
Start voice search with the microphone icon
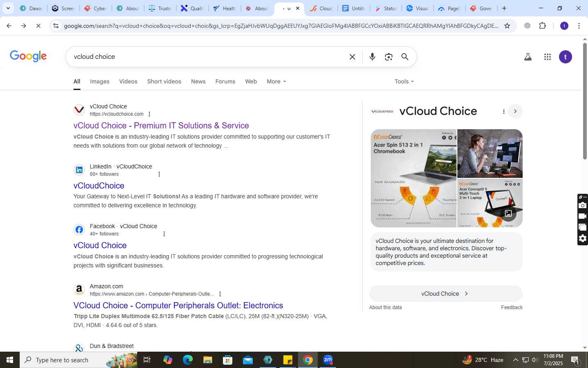coord(372,57)
